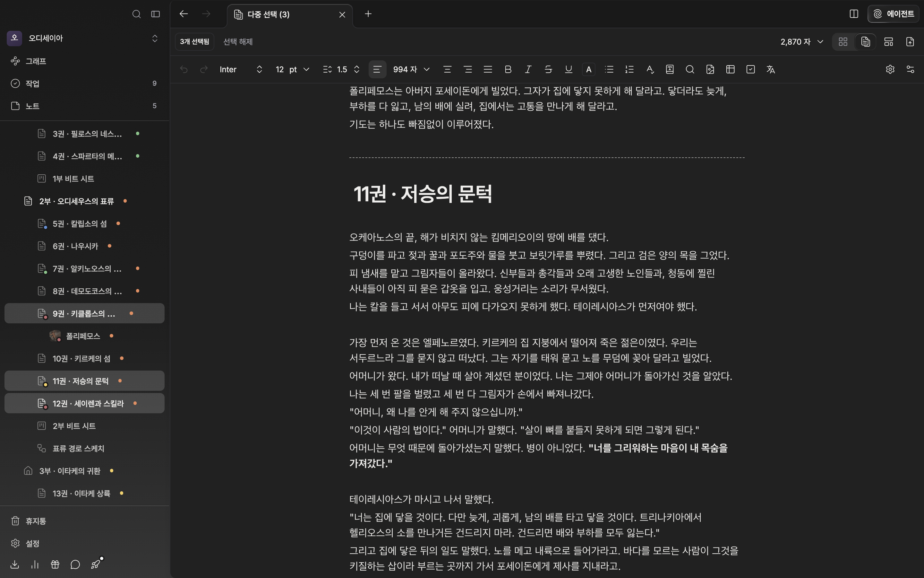Open the statistics bar chart icon
This screenshot has width=924, height=578.
click(x=35, y=565)
